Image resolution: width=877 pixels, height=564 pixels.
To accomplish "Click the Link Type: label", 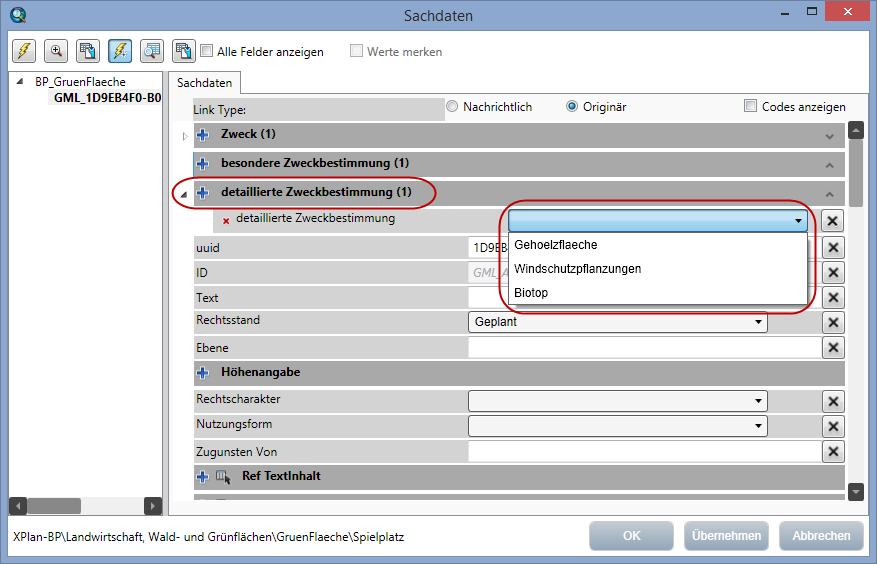I will coord(219,110).
